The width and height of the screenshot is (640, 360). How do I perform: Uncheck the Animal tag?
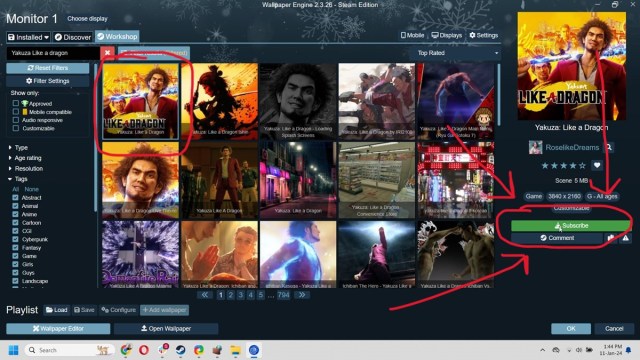click(15, 206)
